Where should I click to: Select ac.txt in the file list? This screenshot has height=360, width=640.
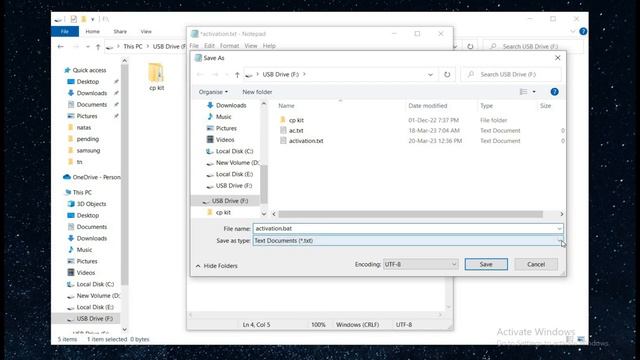pyautogui.click(x=296, y=131)
